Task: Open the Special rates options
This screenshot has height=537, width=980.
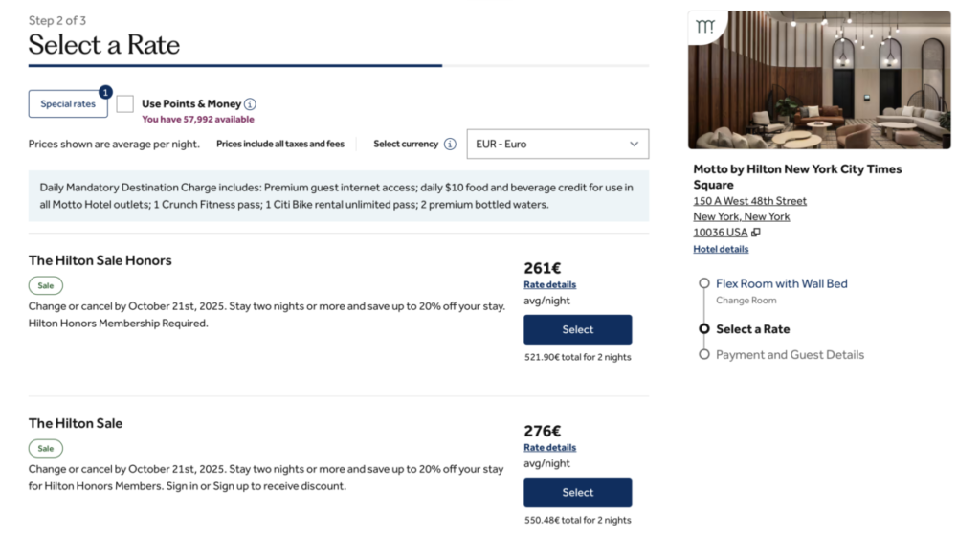Action: click(68, 104)
